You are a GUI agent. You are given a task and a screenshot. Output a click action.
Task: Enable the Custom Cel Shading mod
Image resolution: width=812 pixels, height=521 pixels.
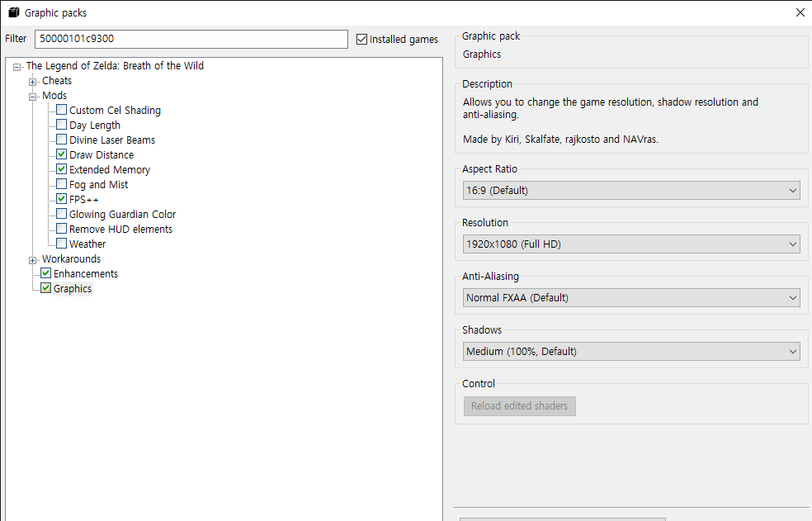click(62, 110)
